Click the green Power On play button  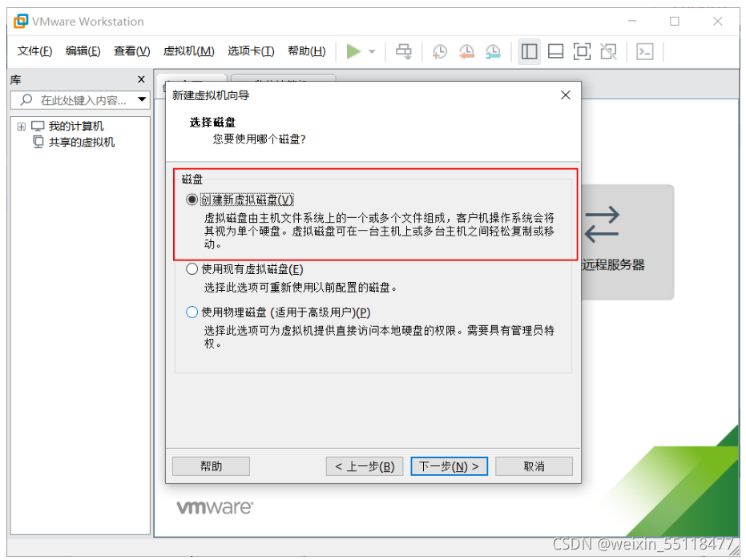tap(353, 51)
